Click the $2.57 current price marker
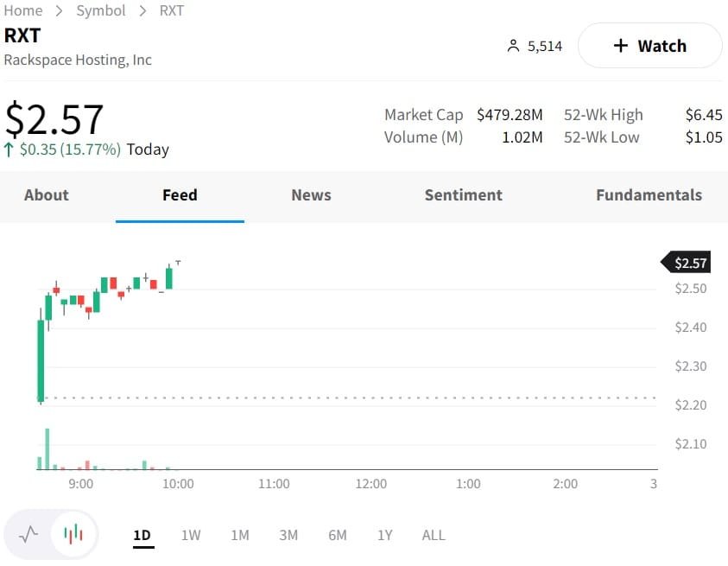This screenshot has width=728, height=566. [690, 263]
